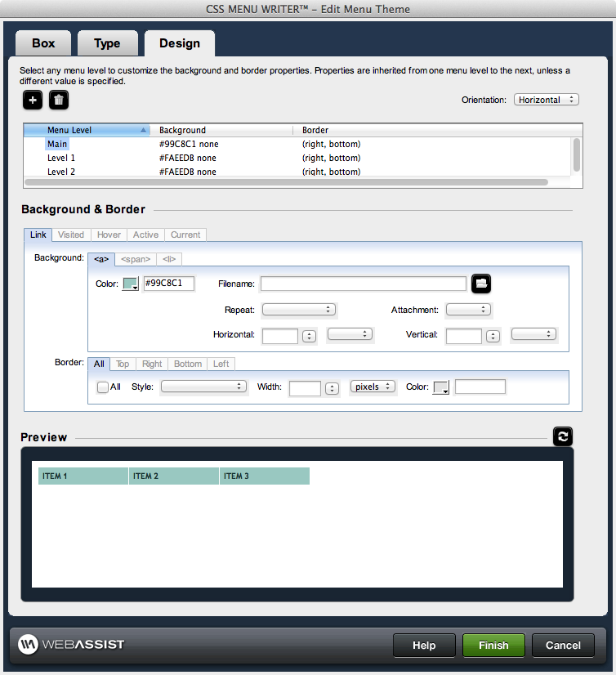Click the green Finish button
The height and width of the screenshot is (675, 616).
click(493, 645)
